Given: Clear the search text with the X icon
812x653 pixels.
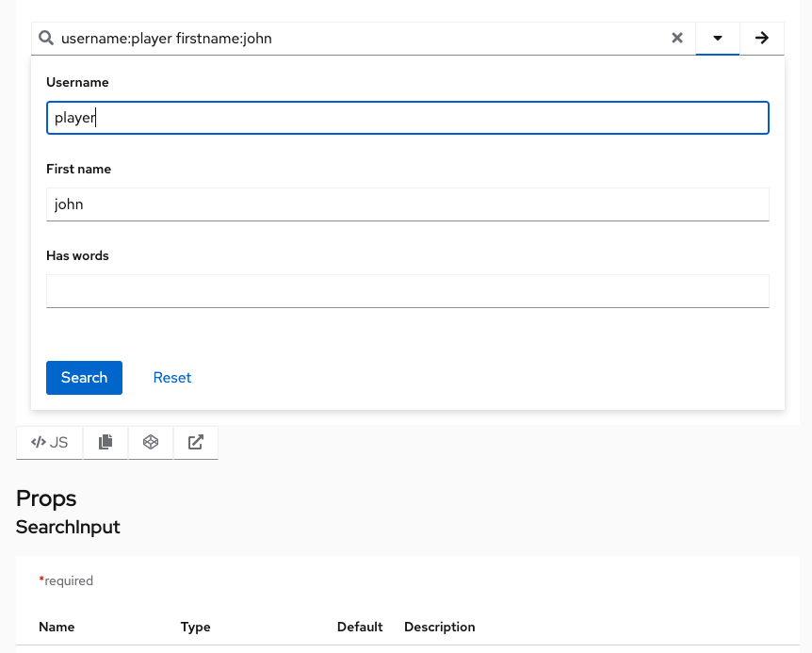Looking at the screenshot, I should 677,38.
